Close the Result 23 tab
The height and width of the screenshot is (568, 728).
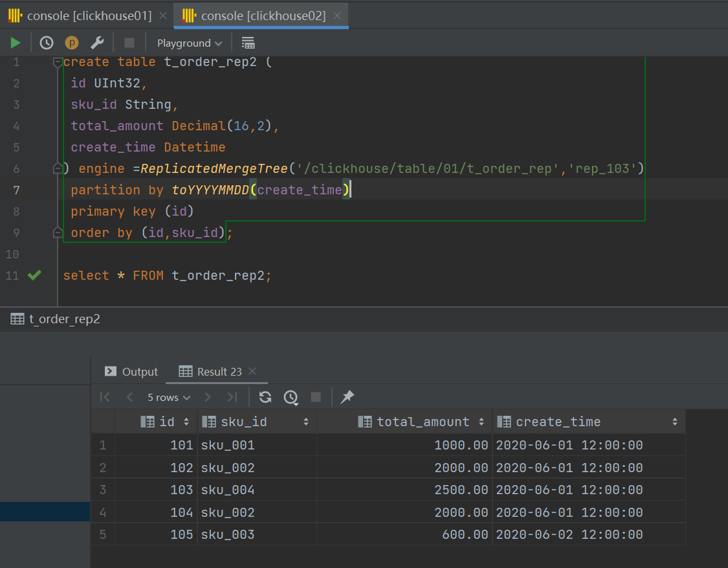pos(252,371)
